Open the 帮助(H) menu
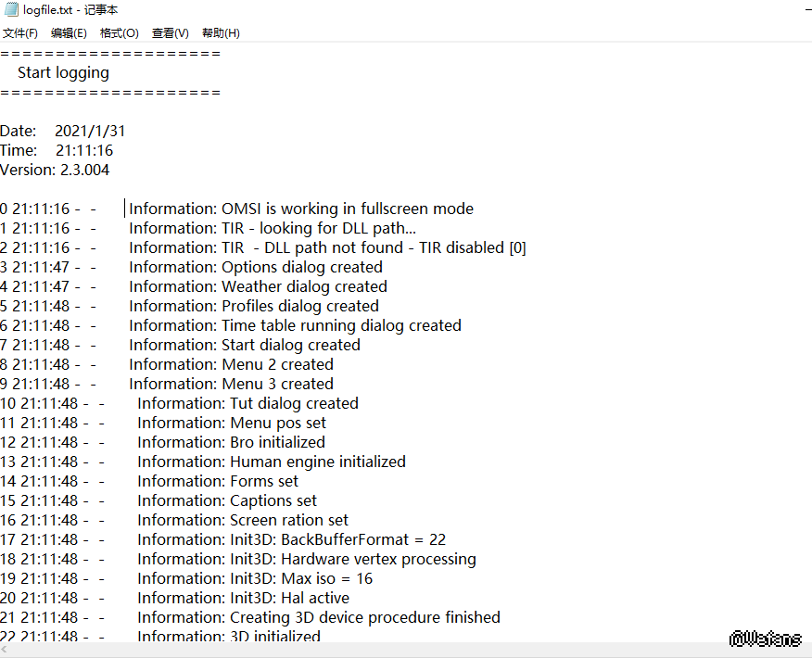 (x=221, y=33)
